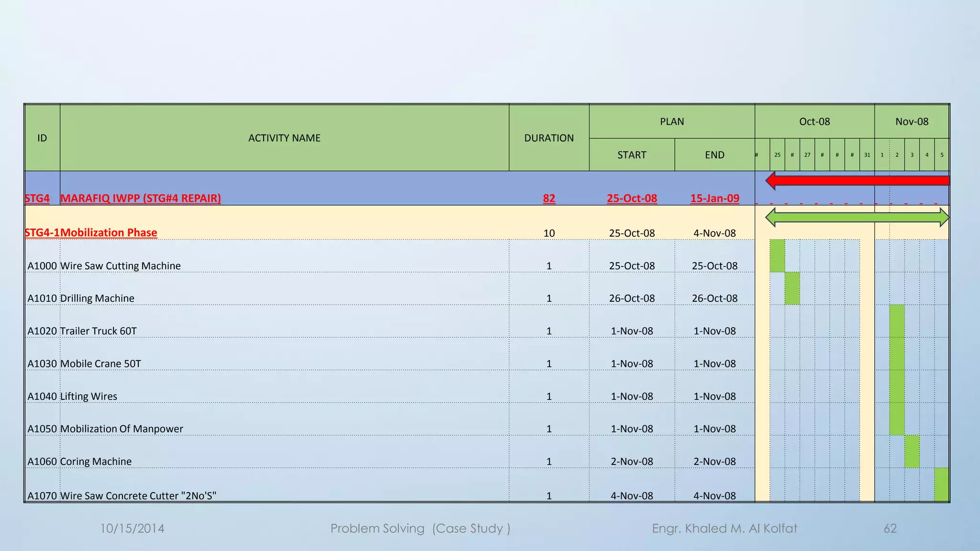Click the slide number 62
Screen dimensions: 980x551
point(890,529)
